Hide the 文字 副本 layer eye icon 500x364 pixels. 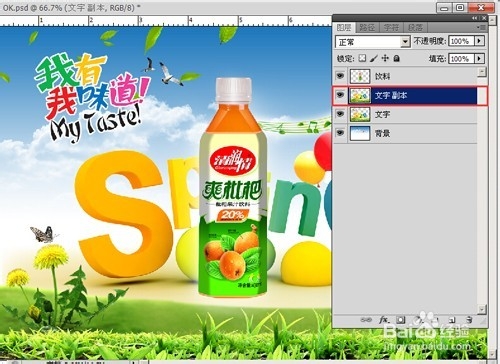340,95
